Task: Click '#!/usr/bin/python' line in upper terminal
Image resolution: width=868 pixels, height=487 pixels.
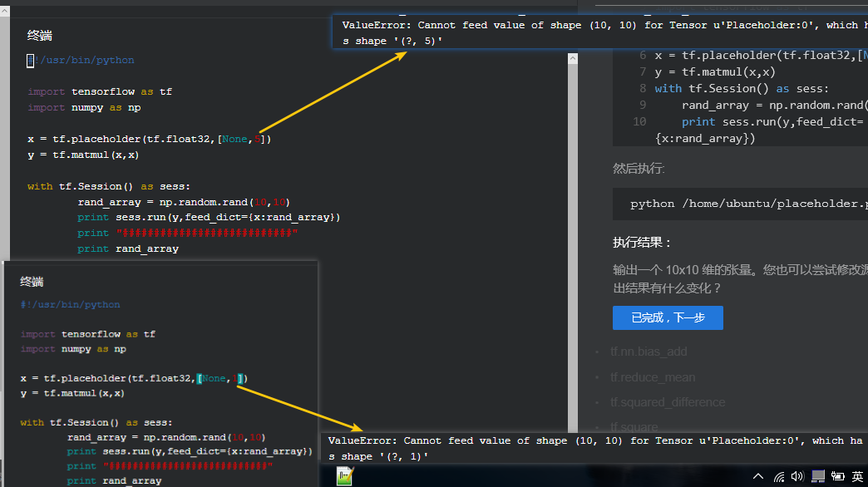Action: coord(81,61)
